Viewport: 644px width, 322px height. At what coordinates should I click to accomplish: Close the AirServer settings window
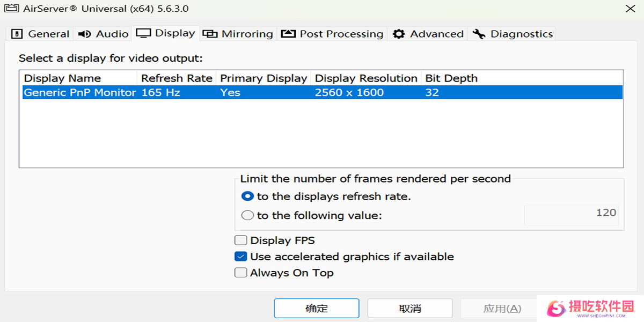click(x=631, y=9)
